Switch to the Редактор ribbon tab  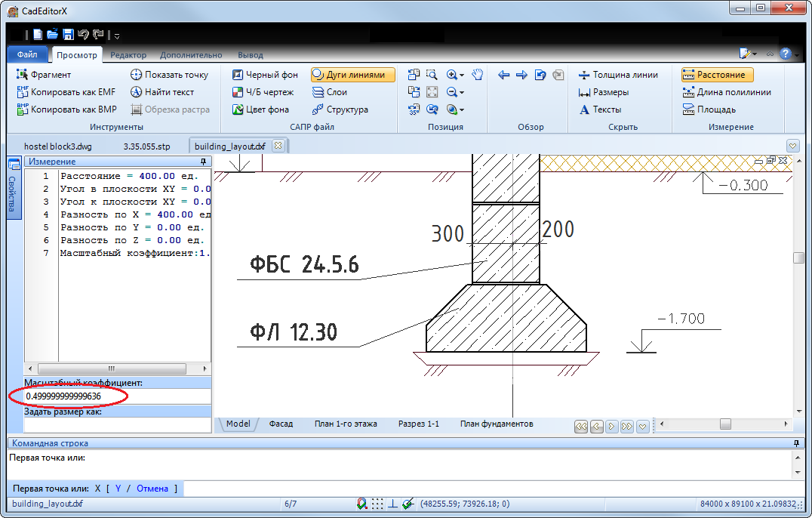point(128,55)
